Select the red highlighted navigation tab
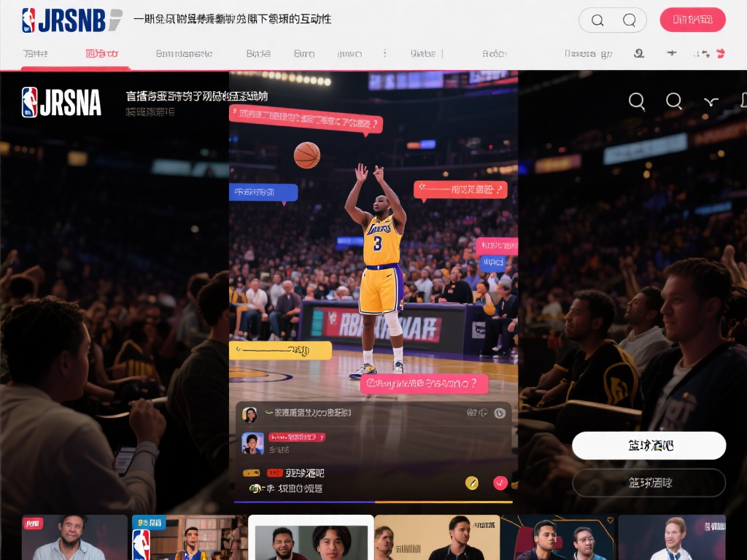This screenshot has height=560, width=747. (x=101, y=54)
